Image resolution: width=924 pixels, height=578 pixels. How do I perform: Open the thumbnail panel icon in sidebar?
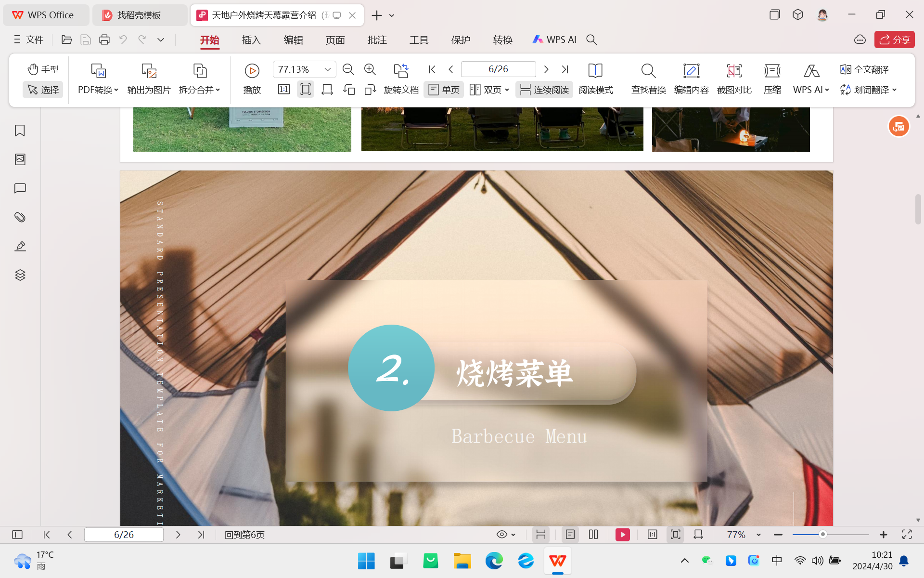coord(20,159)
